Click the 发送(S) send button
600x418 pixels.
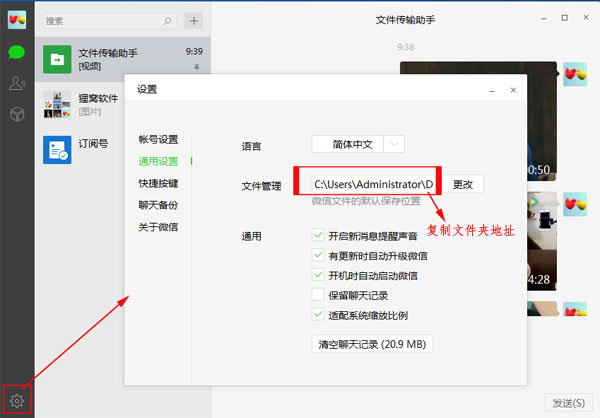coord(568,403)
